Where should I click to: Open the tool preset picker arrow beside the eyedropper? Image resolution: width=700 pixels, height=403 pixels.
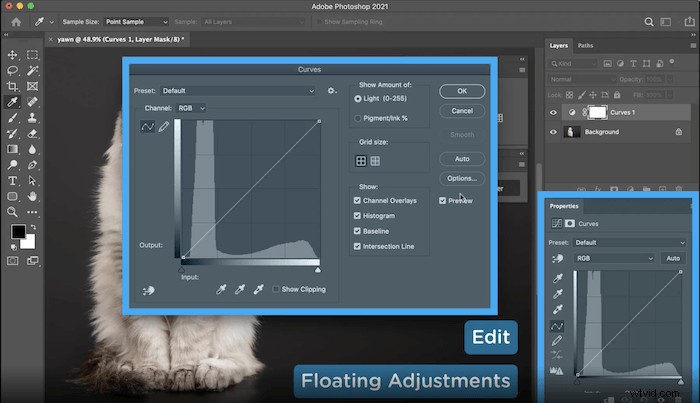(52, 22)
